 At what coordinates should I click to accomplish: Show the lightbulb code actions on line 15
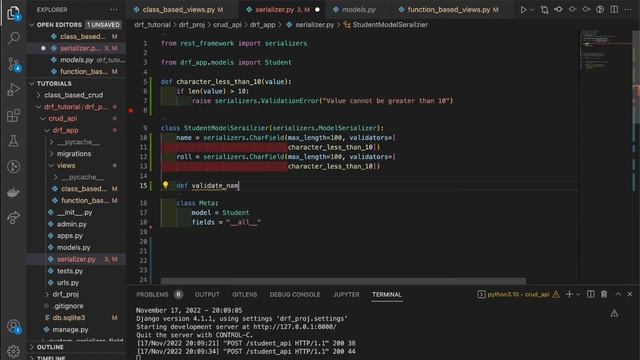tap(165, 185)
